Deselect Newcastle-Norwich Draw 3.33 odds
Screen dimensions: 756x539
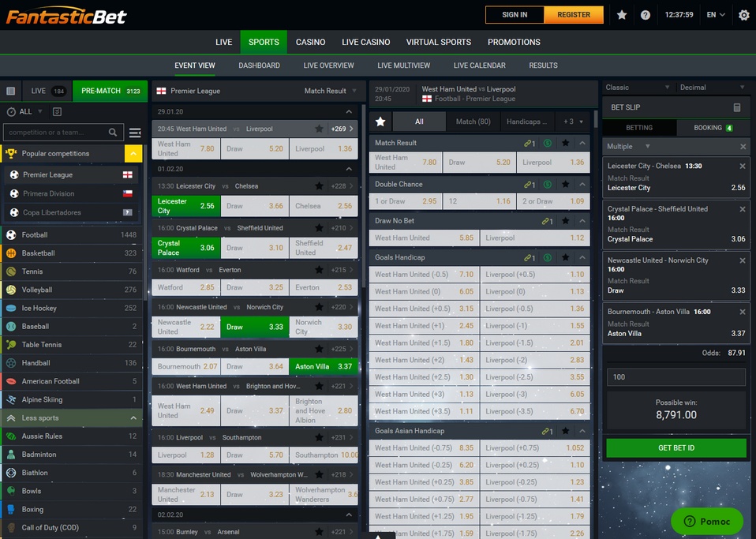(255, 327)
